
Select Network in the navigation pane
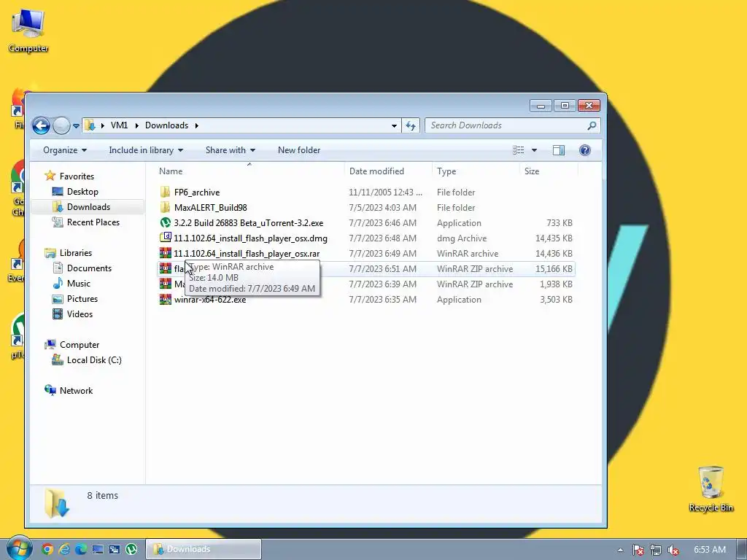coord(76,391)
